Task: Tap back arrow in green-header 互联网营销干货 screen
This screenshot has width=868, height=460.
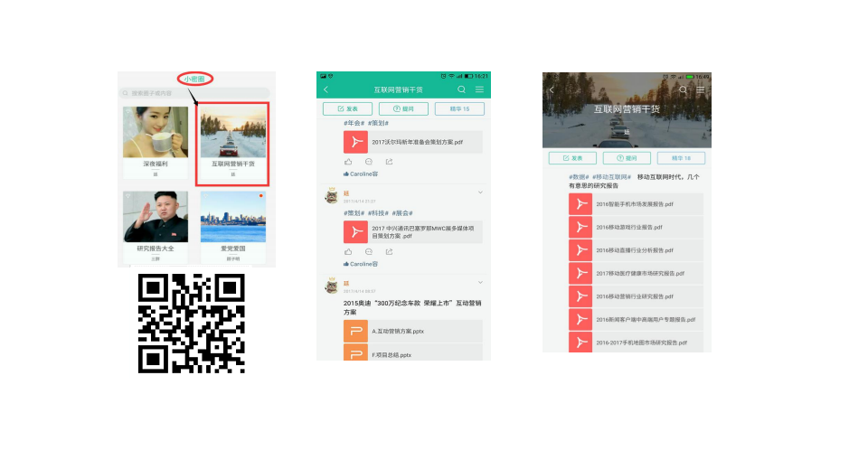Action: click(326, 89)
